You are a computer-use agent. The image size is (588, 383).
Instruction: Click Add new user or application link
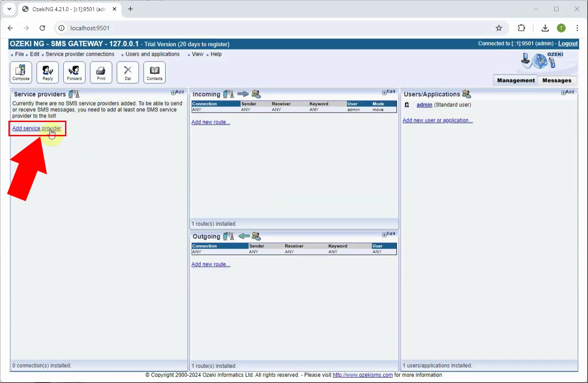(x=437, y=120)
